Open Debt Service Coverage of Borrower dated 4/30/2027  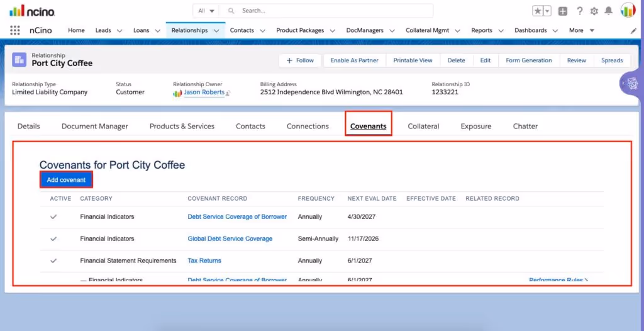tap(237, 216)
